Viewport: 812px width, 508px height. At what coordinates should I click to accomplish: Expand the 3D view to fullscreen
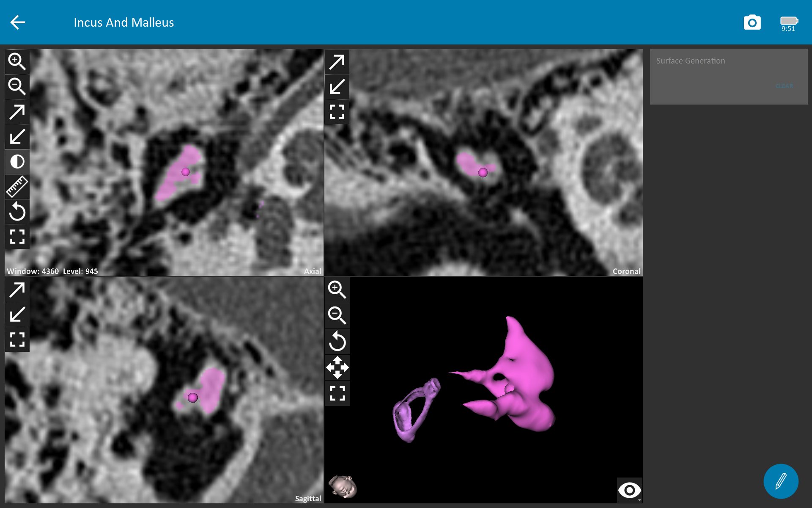point(337,393)
